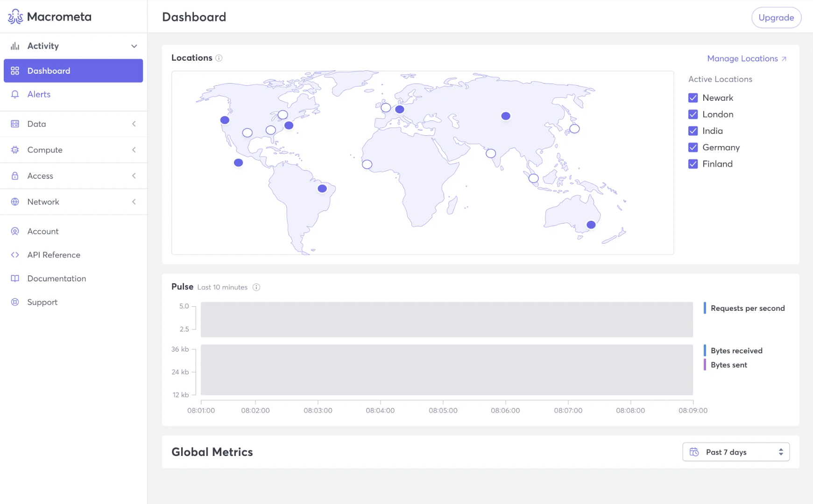Click the Documentation book icon
This screenshot has height=504, width=813.
pyautogui.click(x=15, y=279)
